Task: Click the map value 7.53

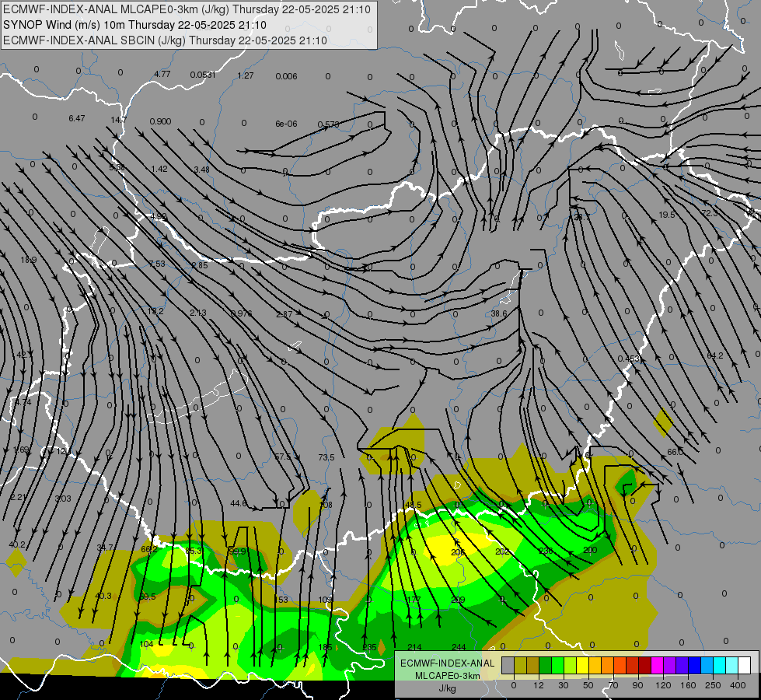Action: point(157,264)
